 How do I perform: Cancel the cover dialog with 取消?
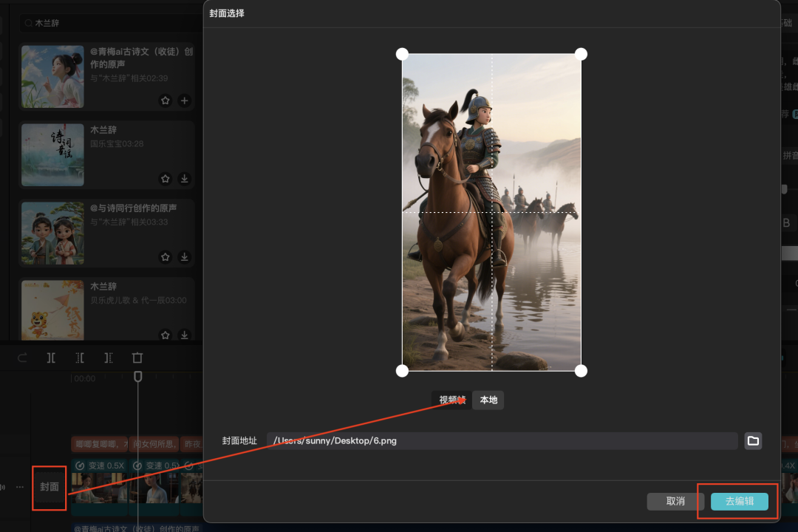(x=675, y=502)
